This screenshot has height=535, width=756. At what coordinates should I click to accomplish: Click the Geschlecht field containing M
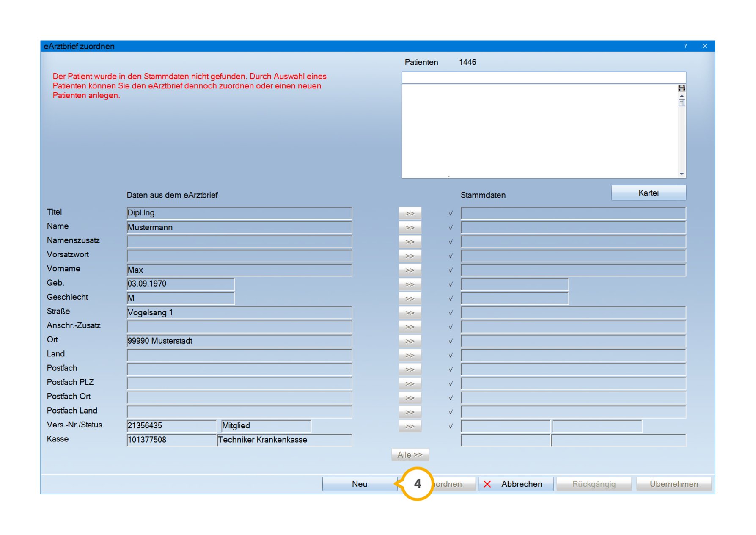tap(181, 298)
